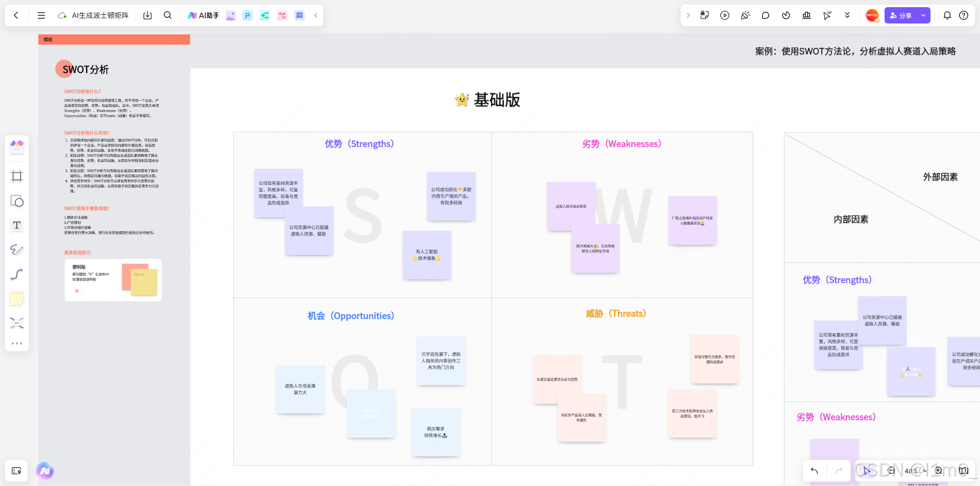This screenshot has width=980, height=486.
Task: Select the Shape tool in left sidebar
Action: [x=17, y=201]
